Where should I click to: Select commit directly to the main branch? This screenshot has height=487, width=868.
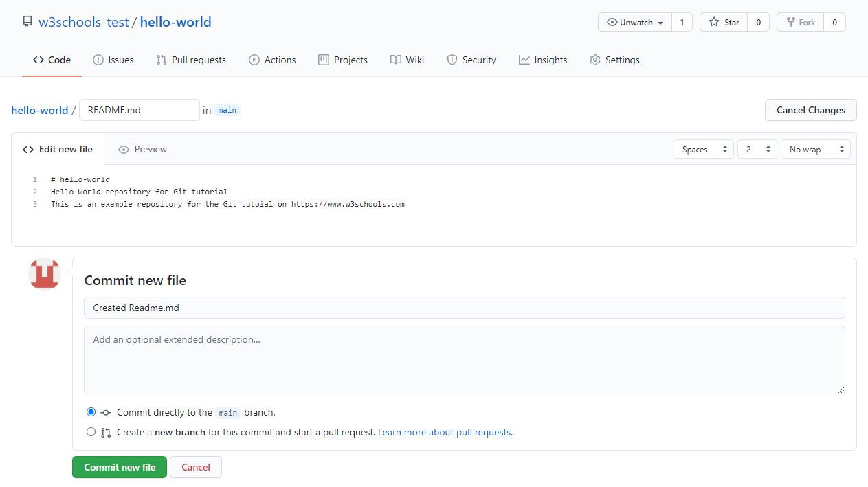tap(91, 411)
